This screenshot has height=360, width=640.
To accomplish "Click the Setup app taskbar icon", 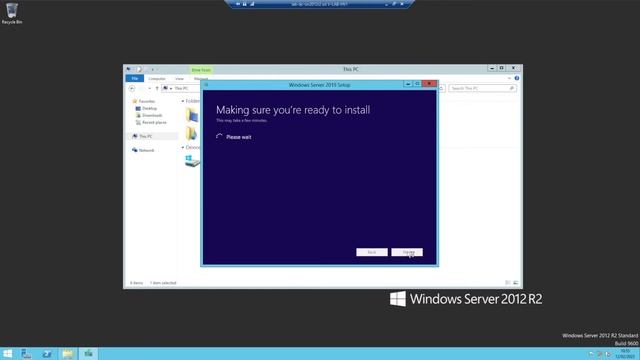I will [89, 353].
